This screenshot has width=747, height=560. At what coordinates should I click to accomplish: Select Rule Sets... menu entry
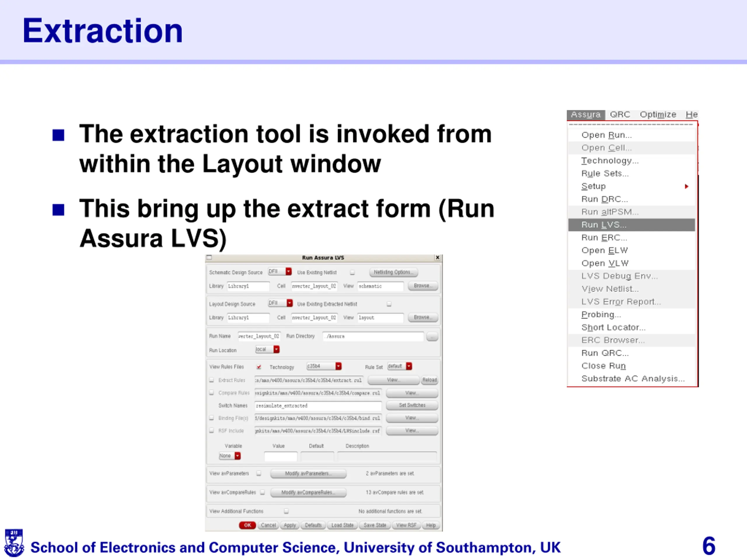(x=632, y=174)
